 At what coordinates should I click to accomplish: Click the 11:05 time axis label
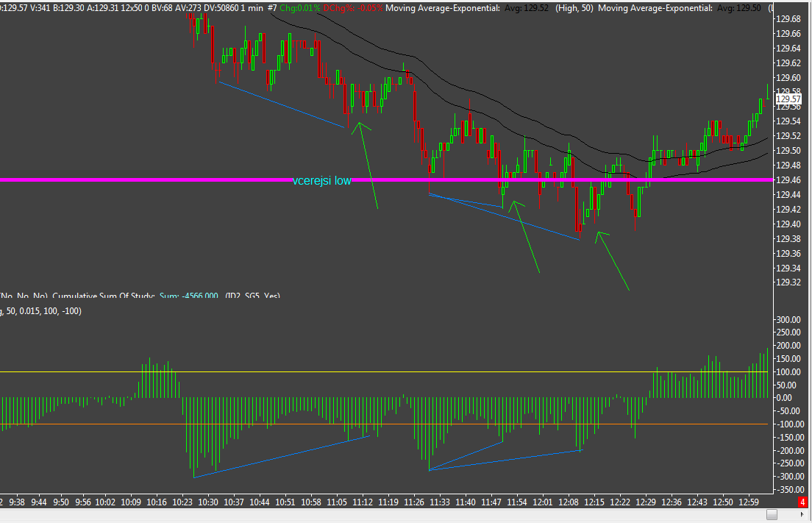point(337,502)
